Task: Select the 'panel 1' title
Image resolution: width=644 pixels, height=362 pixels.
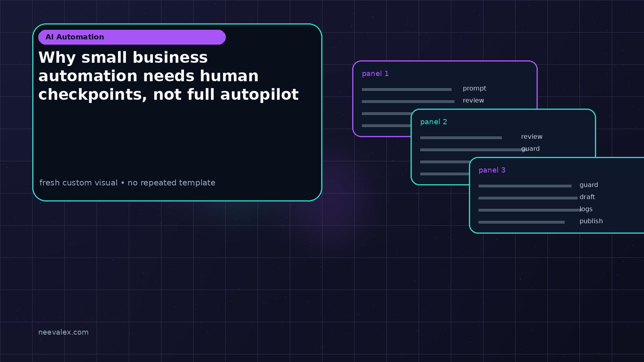Action: [375, 74]
